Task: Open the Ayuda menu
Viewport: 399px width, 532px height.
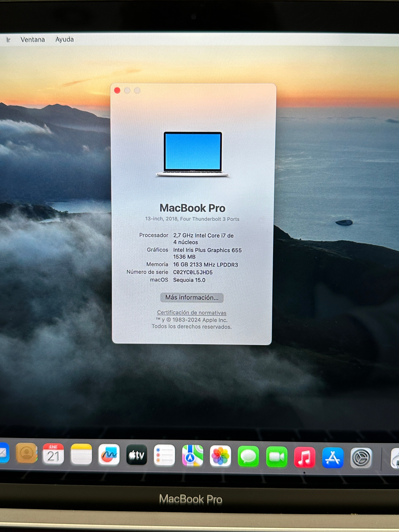Action: click(65, 39)
